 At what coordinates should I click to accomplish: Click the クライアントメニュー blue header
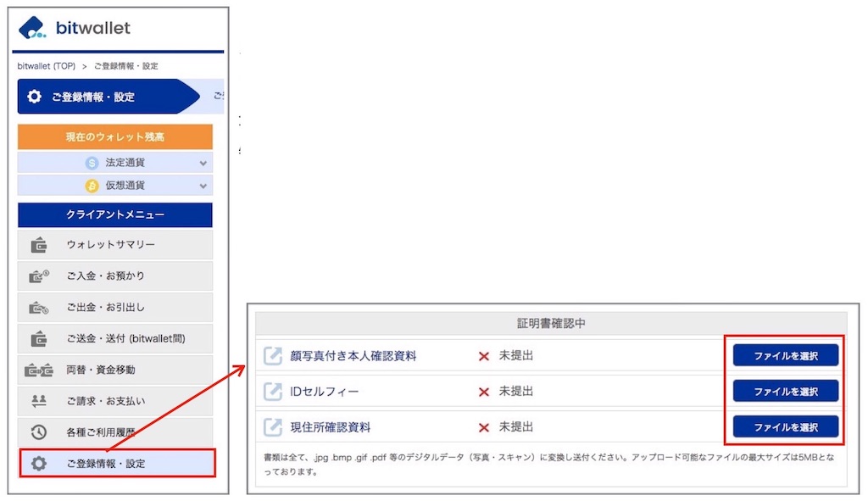(x=115, y=214)
